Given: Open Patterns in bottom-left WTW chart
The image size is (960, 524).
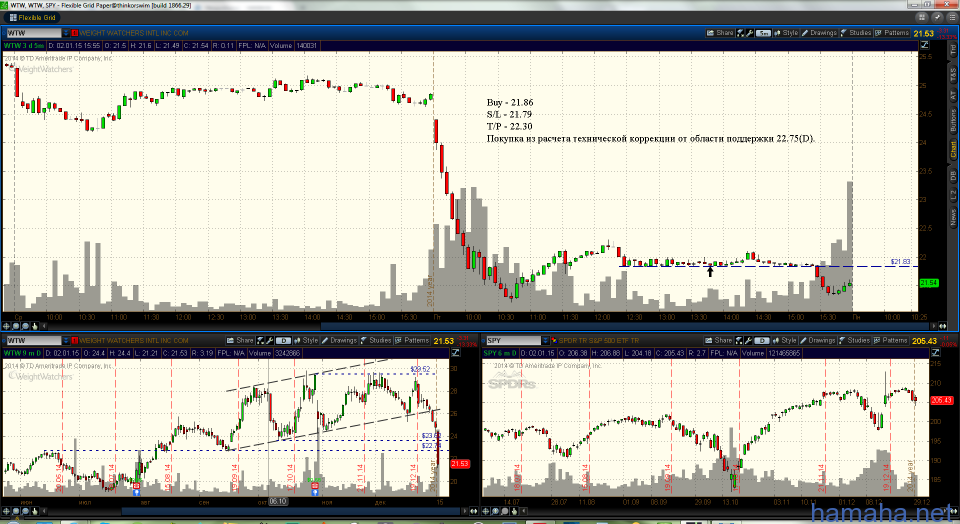Looking at the screenshot, I should (x=412, y=340).
